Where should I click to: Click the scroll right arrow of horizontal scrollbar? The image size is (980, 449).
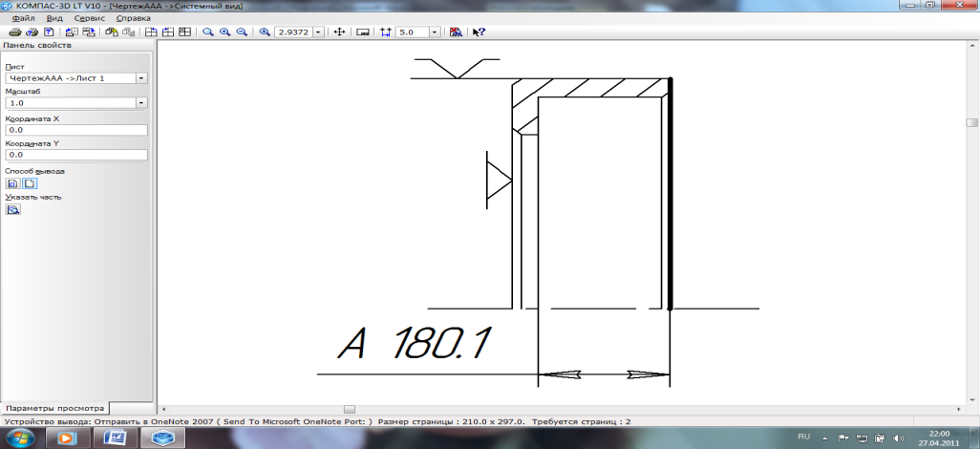click(961, 409)
